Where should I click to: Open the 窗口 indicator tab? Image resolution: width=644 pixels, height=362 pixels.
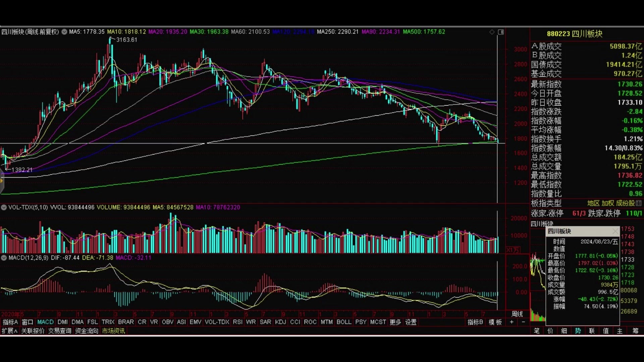pos(28,322)
